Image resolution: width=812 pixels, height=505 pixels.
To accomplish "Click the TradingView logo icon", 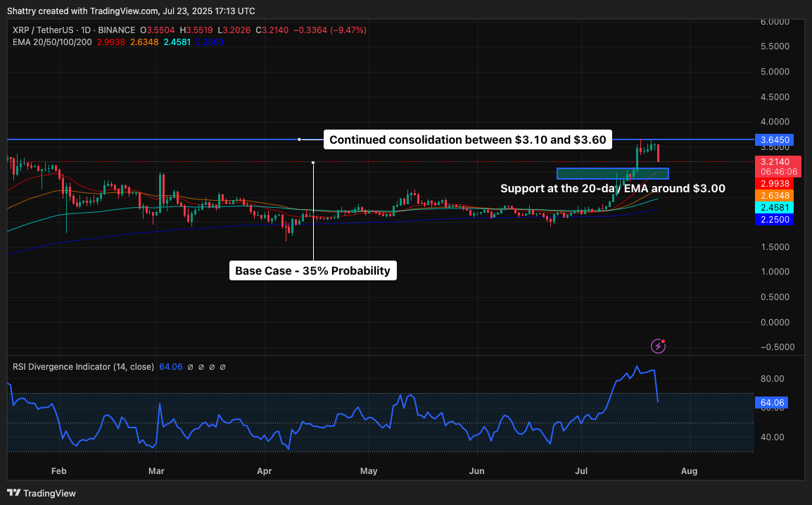I will (x=15, y=493).
